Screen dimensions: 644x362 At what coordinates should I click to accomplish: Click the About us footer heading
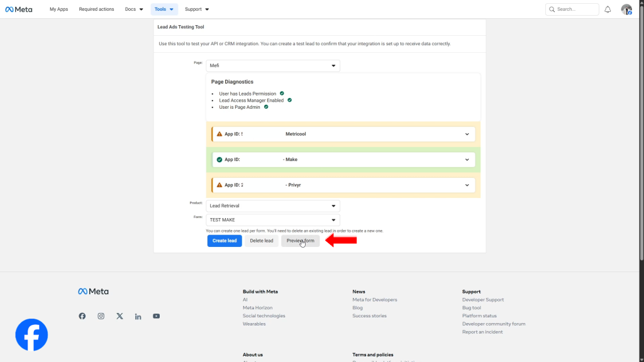pos(253,354)
